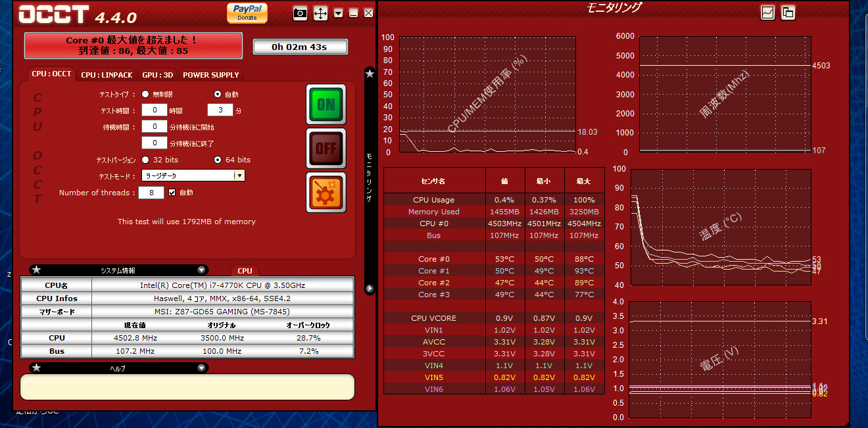Viewport: 868px width, 428px height.
Task: Take a screenshot with the camera icon
Action: point(300,12)
